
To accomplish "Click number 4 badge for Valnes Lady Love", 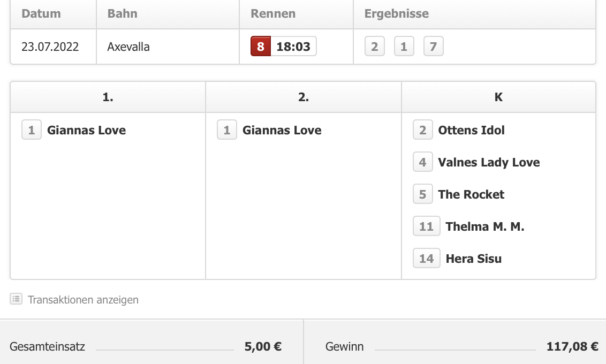I will click(423, 162).
